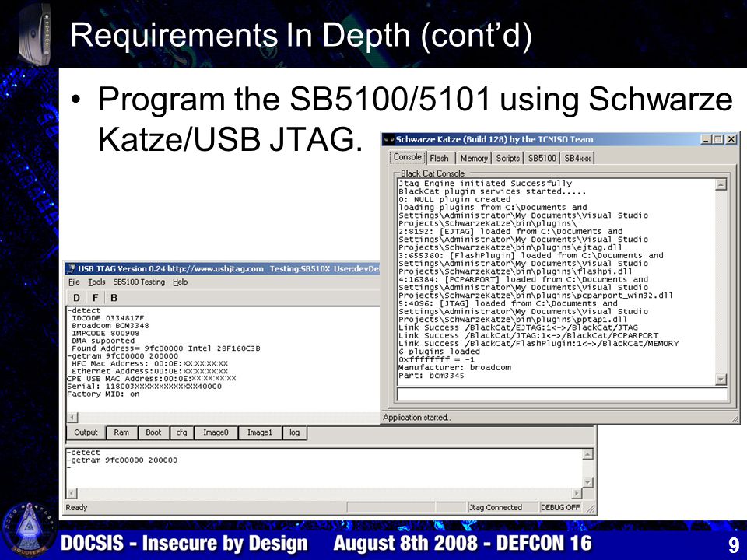This screenshot has height=560, width=747.
Task: Click the 6 plugins loaded console line
Action: (439, 352)
